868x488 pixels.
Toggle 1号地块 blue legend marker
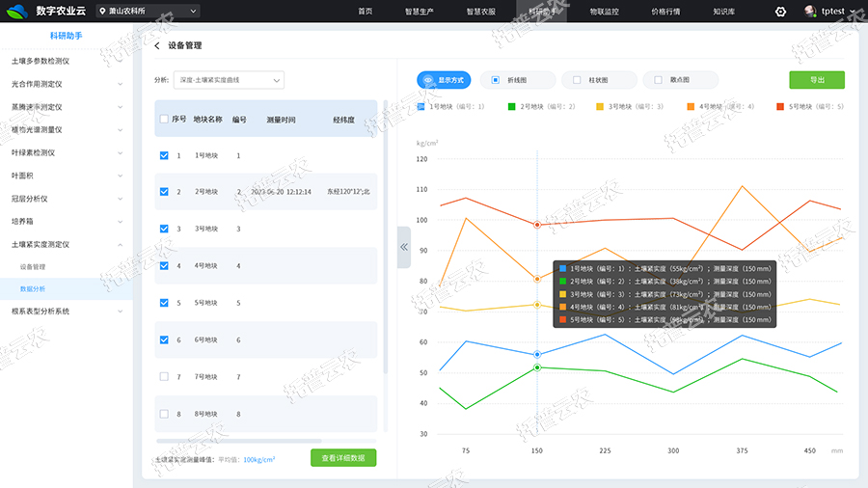click(x=421, y=106)
